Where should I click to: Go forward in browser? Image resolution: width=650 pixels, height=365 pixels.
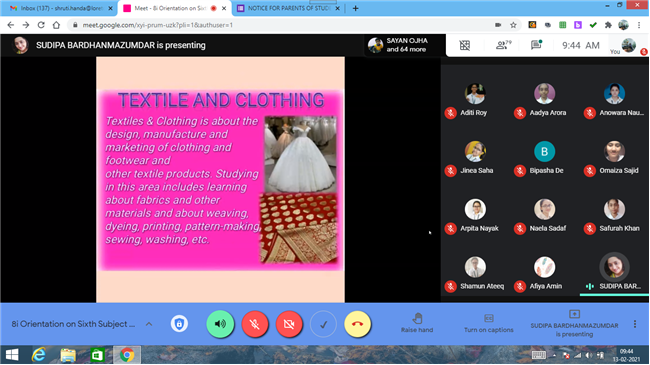[x=26, y=25]
